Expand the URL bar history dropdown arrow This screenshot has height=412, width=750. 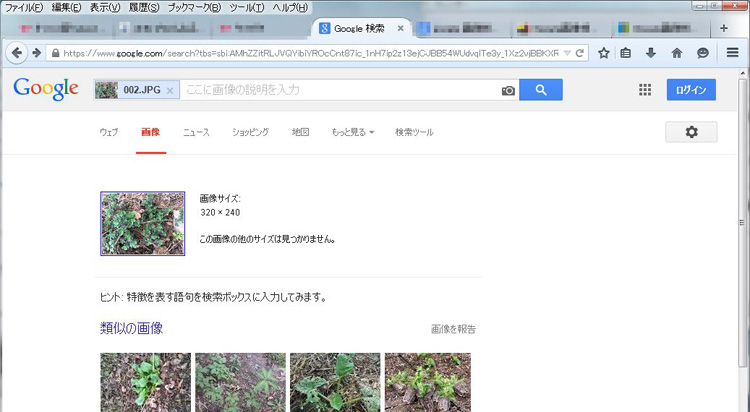tap(567, 53)
